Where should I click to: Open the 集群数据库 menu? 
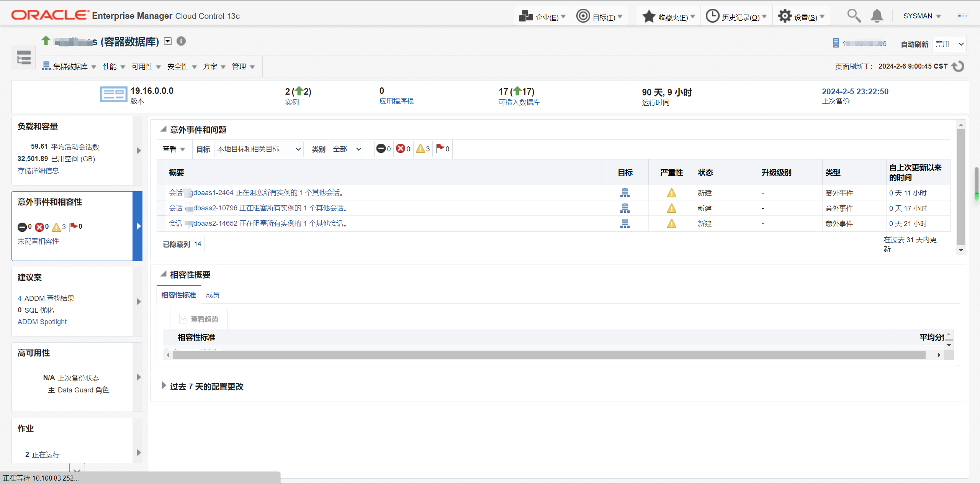tap(69, 67)
